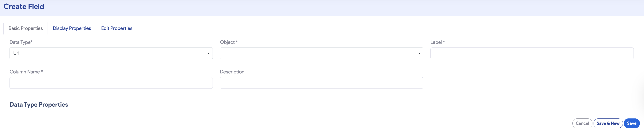Click inside the Column Name input field
This screenshot has width=644, height=140.
click(111, 83)
